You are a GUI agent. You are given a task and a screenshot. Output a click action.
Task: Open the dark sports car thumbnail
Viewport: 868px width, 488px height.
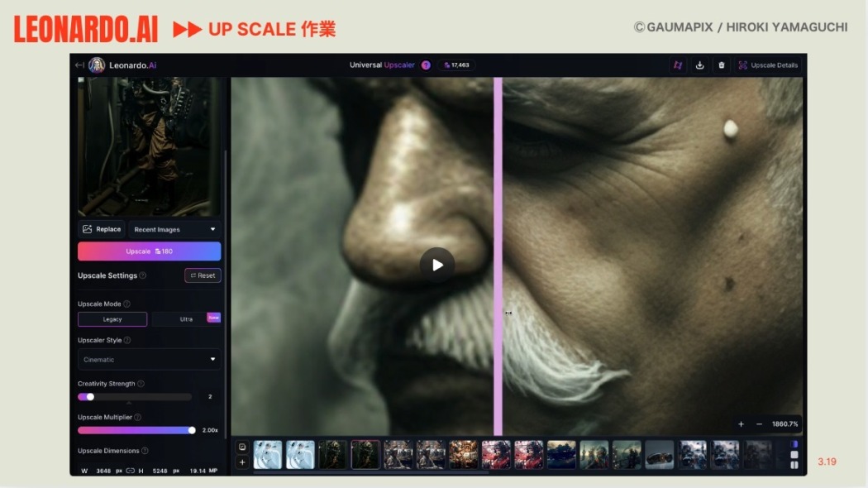pyautogui.click(x=660, y=455)
